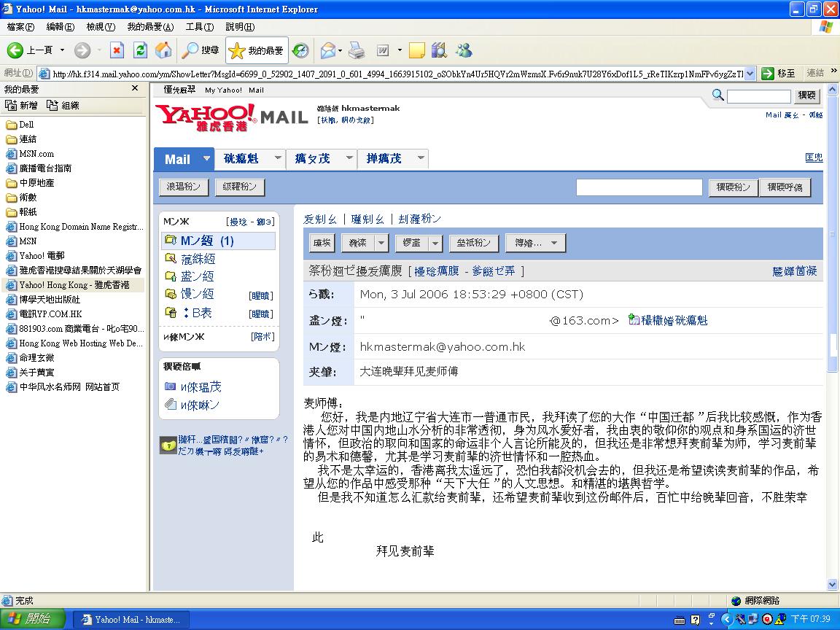Open dropdown arrow next to Word edit icon

400,51
